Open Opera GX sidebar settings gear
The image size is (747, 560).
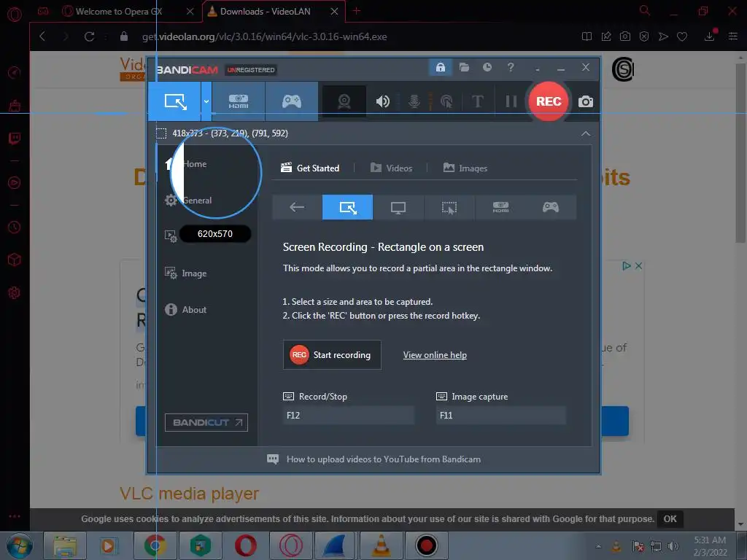15,292
